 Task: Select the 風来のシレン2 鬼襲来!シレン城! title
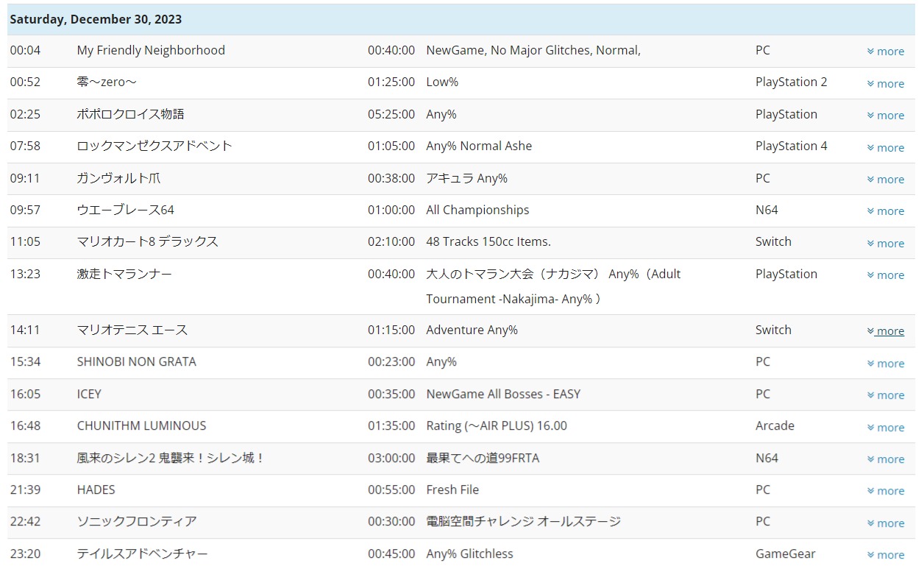coord(171,458)
